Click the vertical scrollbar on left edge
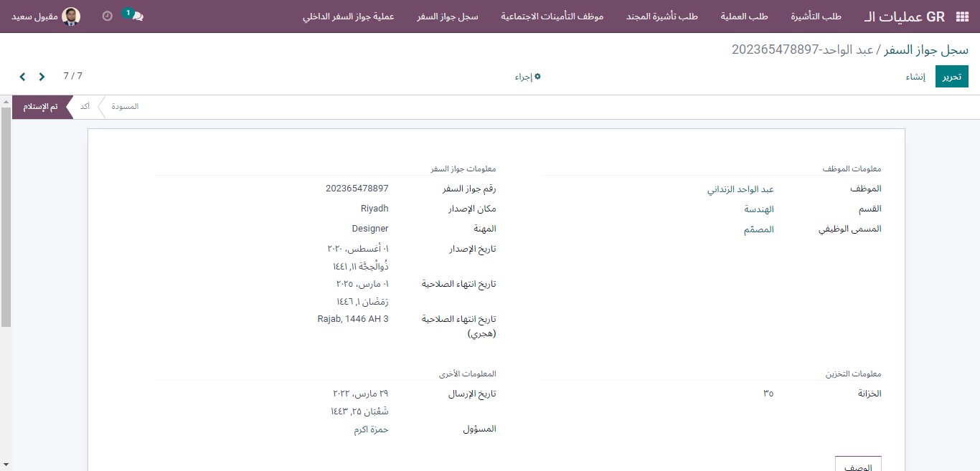 (6, 219)
